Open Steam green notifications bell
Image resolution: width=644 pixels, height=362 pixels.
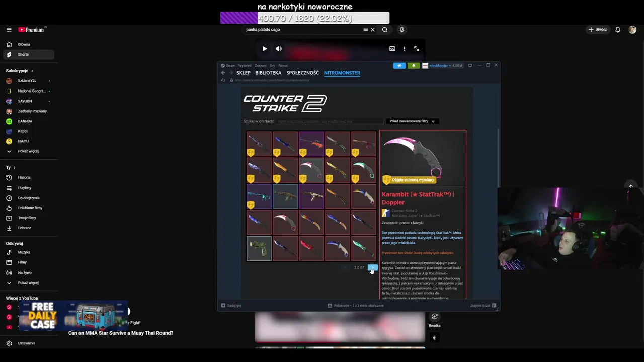click(414, 65)
